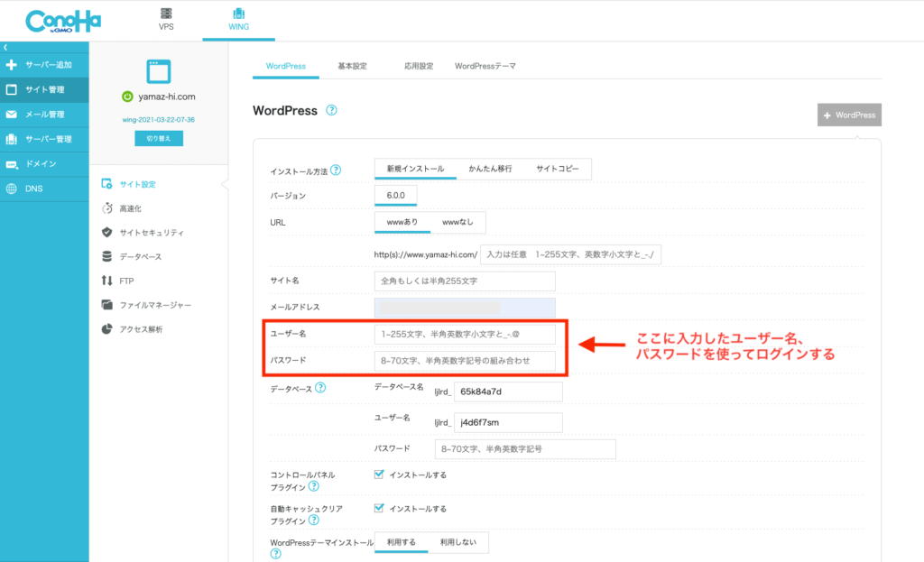Click the サイト管理 window icon
This screenshot has height=562, width=924.
point(11,89)
